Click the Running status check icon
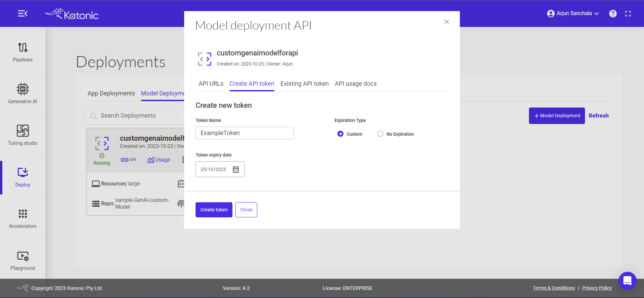This screenshot has height=298, width=644. 102,156
